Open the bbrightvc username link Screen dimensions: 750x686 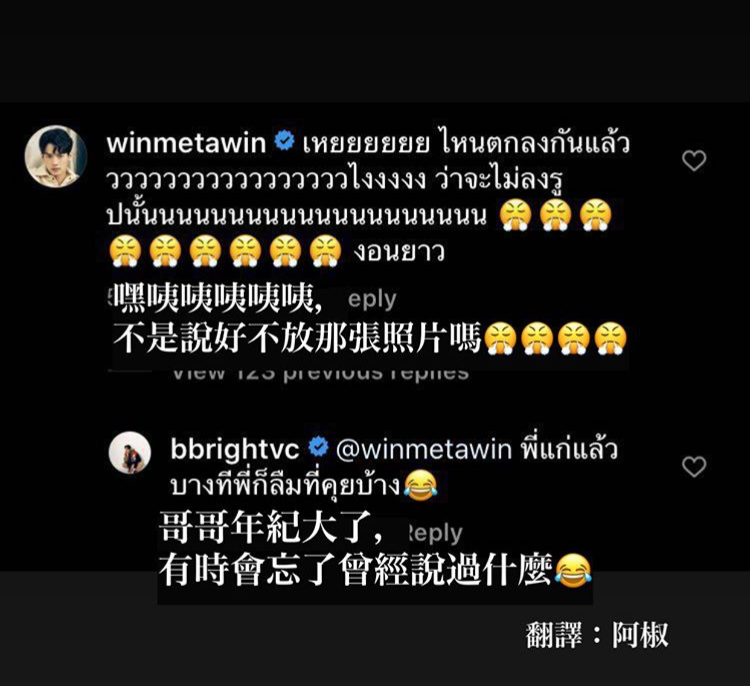(235, 449)
